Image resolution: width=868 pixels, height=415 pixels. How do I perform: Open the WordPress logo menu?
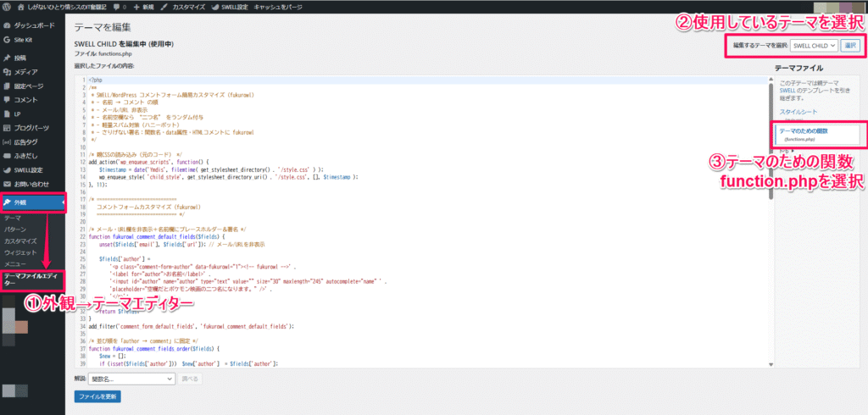pyautogui.click(x=7, y=8)
